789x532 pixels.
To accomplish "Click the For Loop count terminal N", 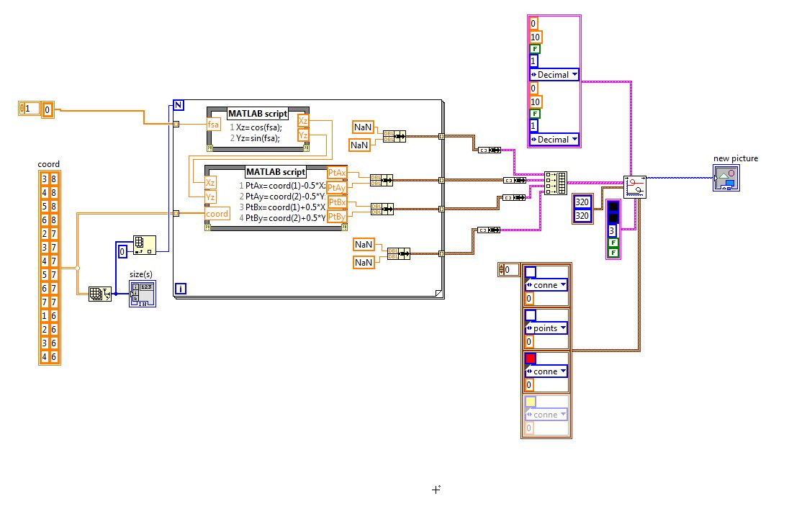I will pyautogui.click(x=179, y=105).
